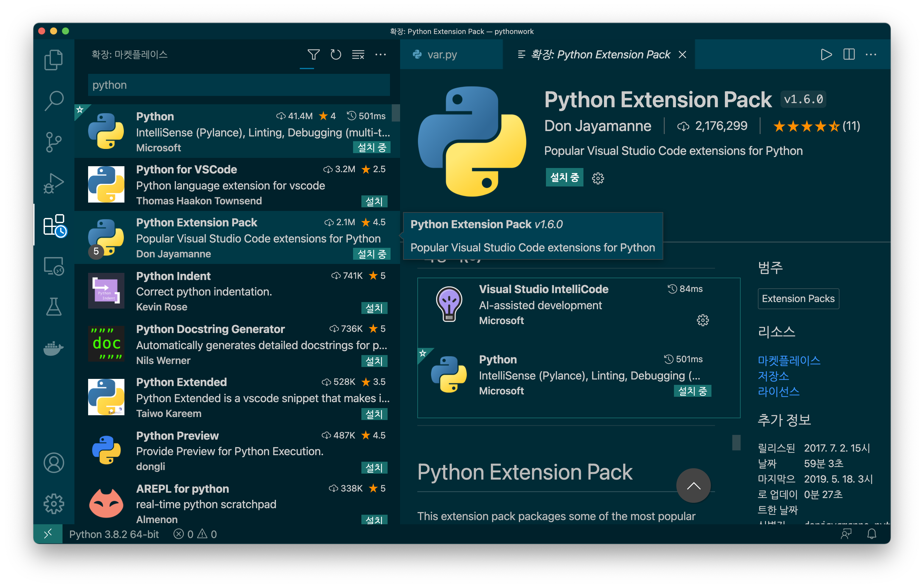Image resolution: width=924 pixels, height=588 pixels.
Task: Show errors and warnings count in status bar
Action: pos(195,534)
